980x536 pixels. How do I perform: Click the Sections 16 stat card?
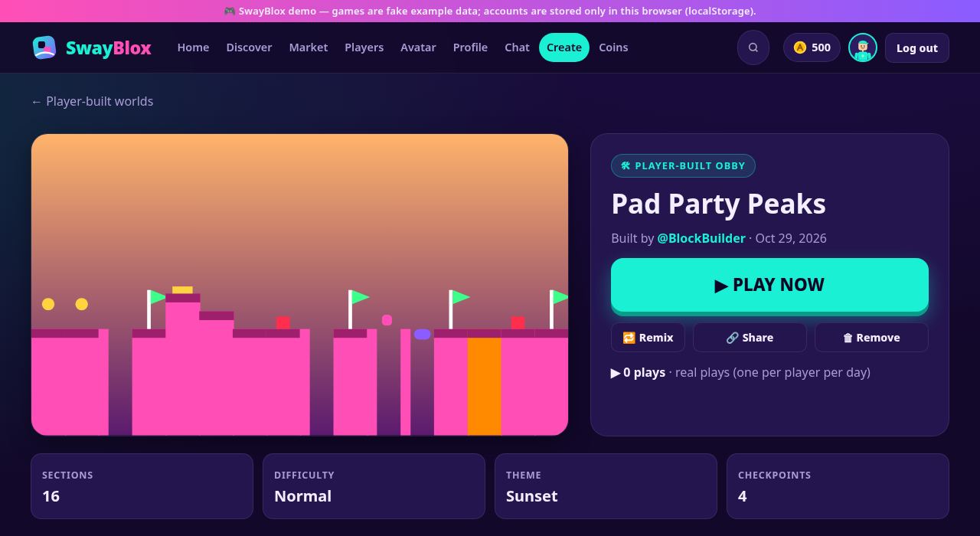[142, 486]
